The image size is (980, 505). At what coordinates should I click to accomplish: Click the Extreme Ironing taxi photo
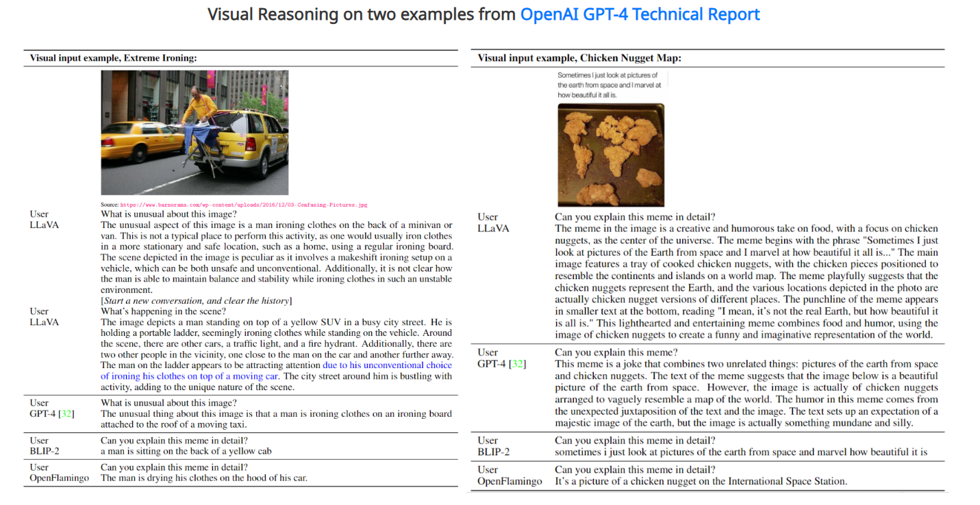coord(194,133)
